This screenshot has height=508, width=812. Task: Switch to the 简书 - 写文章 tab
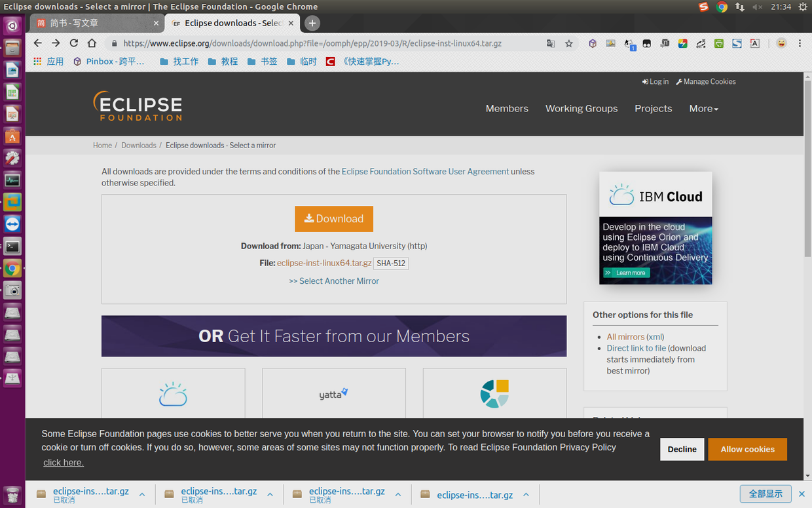pyautogui.click(x=98, y=23)
